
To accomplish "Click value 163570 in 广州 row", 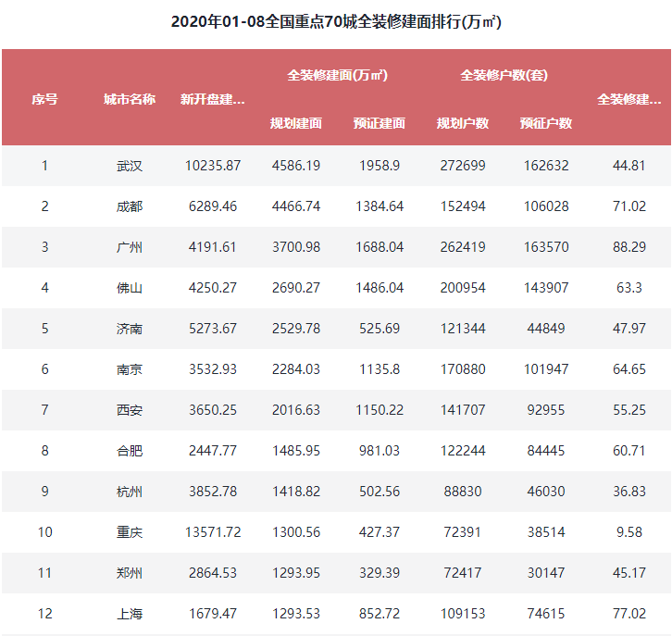I will click(x=546, y=247).
